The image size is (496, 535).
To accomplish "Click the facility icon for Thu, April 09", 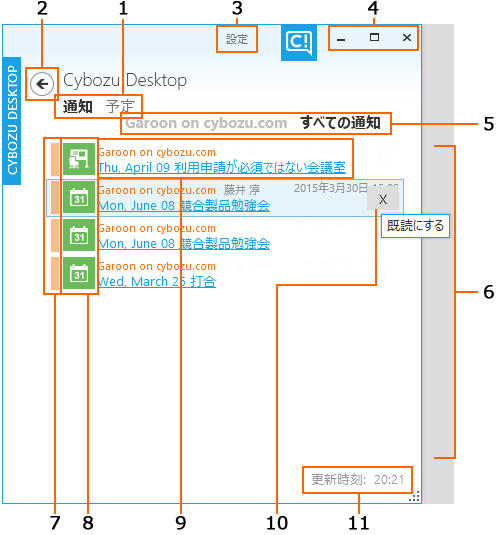I will (79, 159).
